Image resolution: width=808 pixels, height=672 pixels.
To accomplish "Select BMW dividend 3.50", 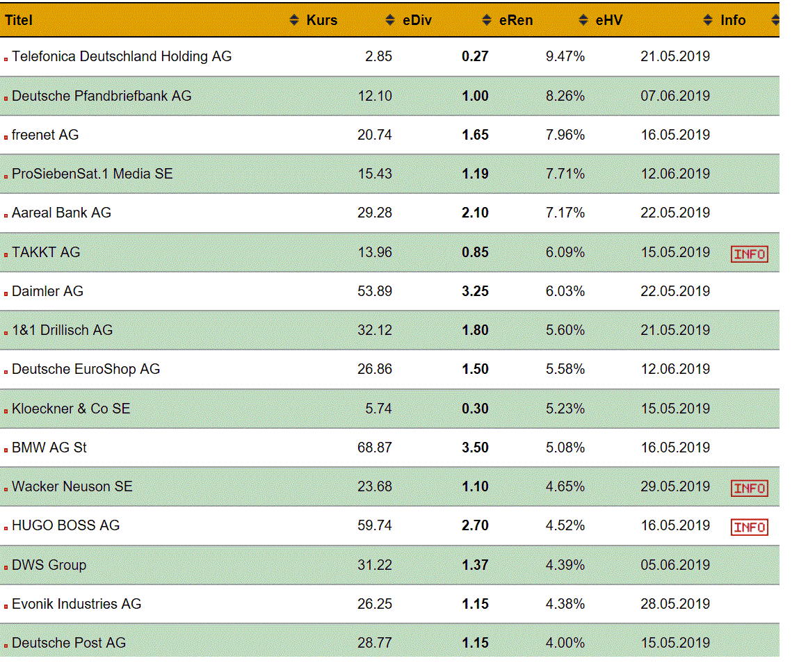I will 475,448.
